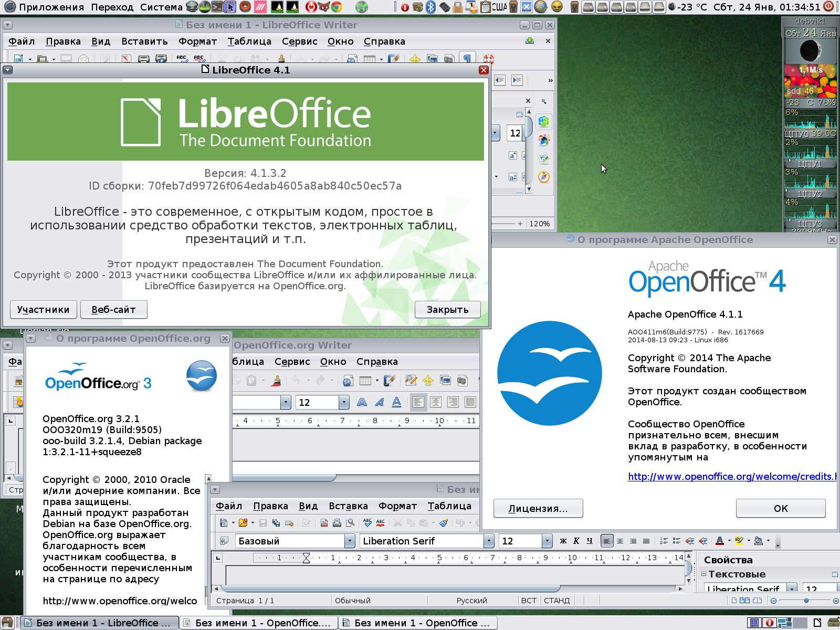Toggle formatting marks (¶) in LibreOffice toolbar

(x=467, y=58)
